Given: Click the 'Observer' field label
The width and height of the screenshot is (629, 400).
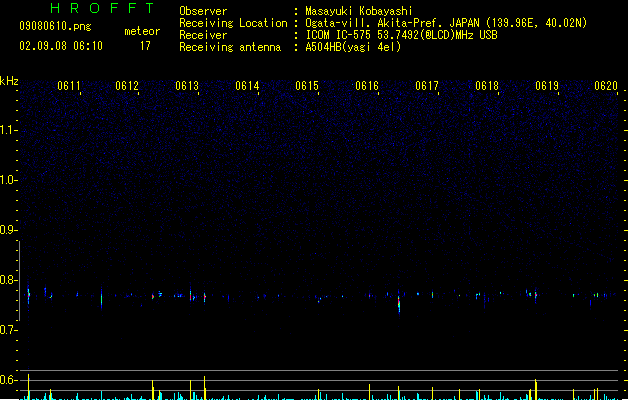Looking at the screenshot, I should (x=203, y=11).
